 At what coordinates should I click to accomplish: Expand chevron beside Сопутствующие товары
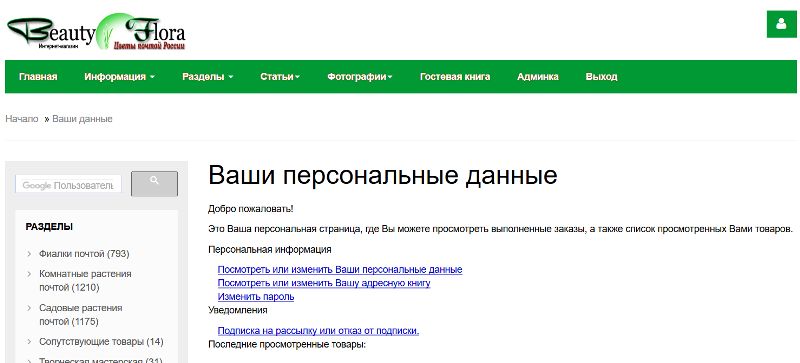(30, 342)
